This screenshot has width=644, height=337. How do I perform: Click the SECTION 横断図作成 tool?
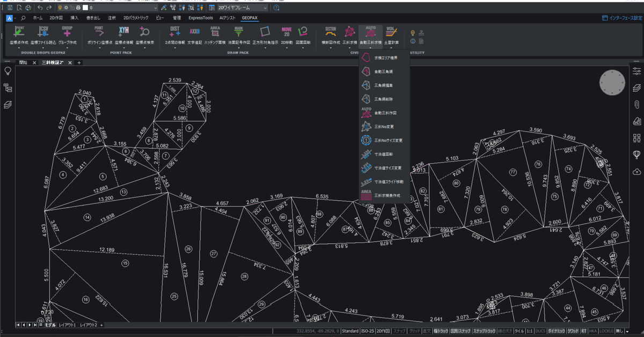click(331, 34)
